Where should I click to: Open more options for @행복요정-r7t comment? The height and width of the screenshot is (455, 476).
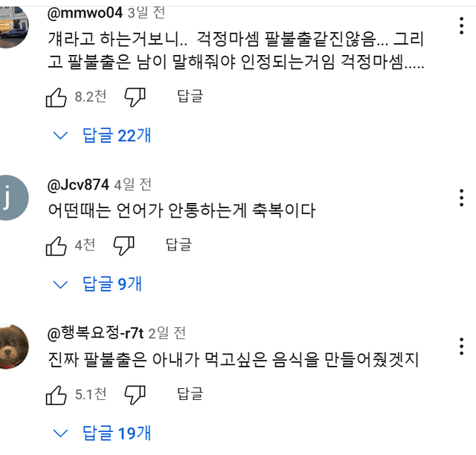click(x=461, y=346)
